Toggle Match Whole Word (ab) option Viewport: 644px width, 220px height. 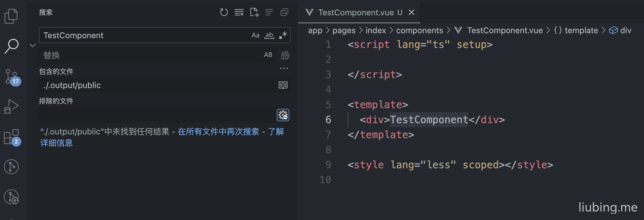click(269, 35)
